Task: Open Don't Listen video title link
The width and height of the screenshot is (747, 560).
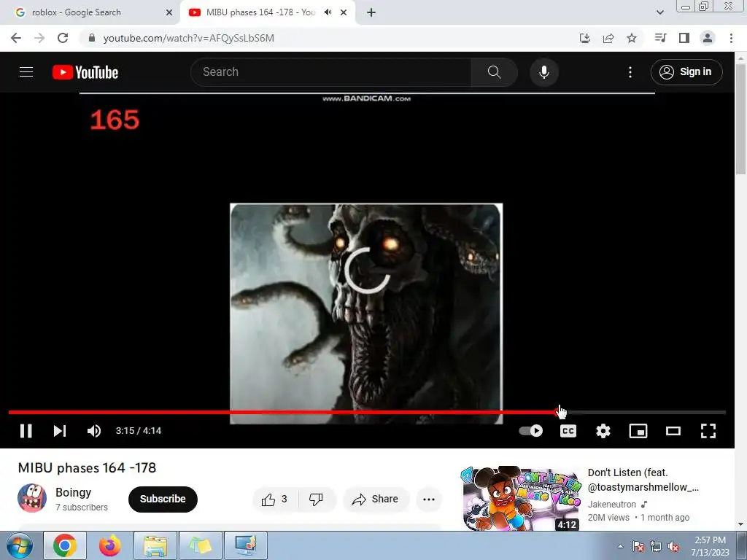Action: 643,480
